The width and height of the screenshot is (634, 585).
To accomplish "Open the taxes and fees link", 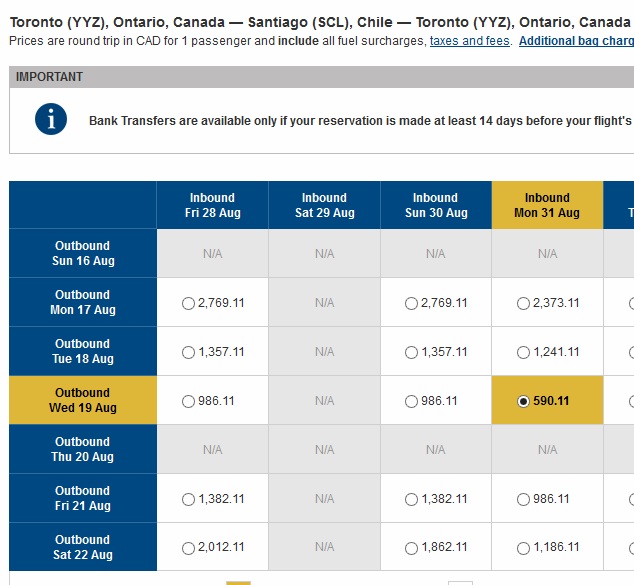I will (x=470, y=41).
